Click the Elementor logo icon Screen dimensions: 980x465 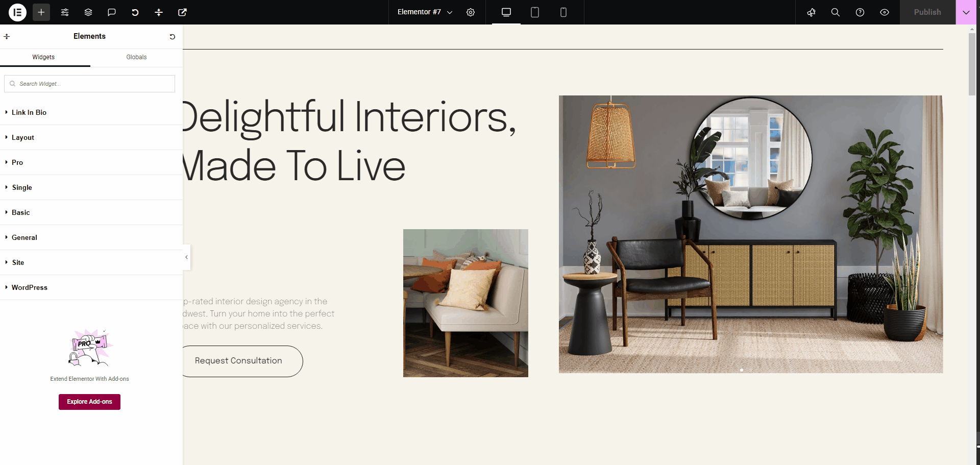click(17, 12)
